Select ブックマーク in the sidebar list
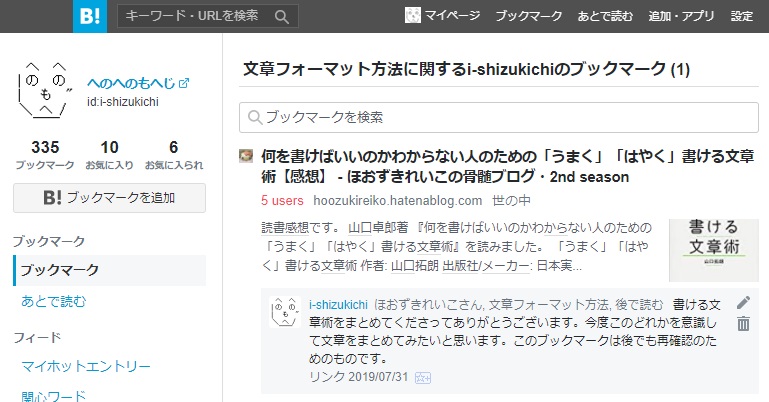Image resolution: width=769 pixels, height=402 pixels. click(x=109, y=270)
